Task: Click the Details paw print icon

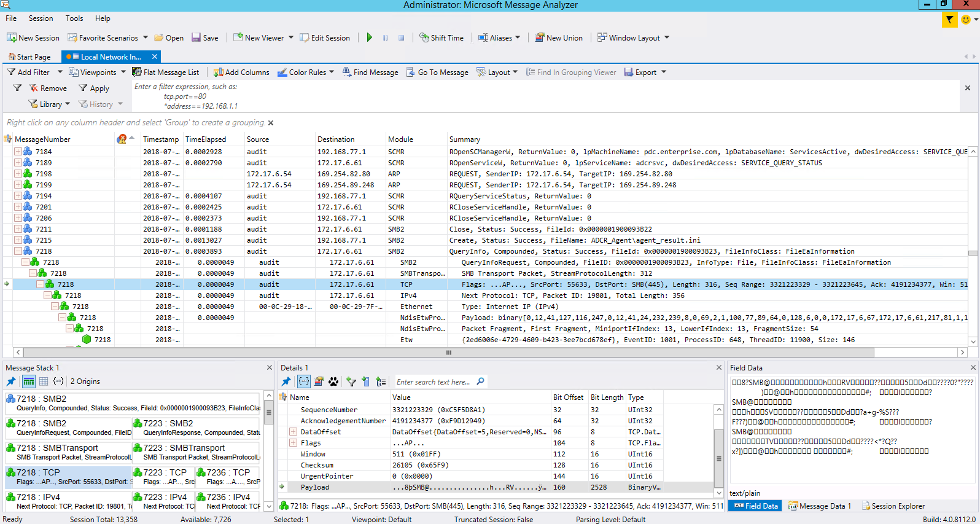Action: tap(333, 381)
